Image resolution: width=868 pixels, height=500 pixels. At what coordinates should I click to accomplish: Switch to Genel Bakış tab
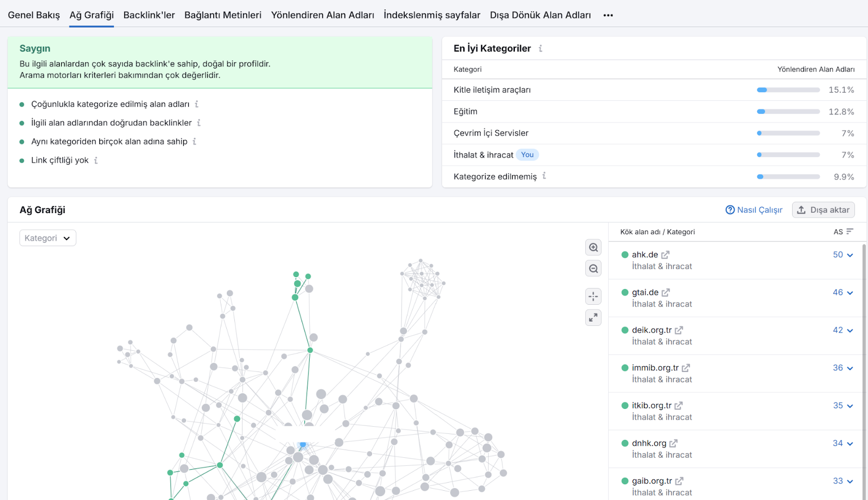pos(34,15)
